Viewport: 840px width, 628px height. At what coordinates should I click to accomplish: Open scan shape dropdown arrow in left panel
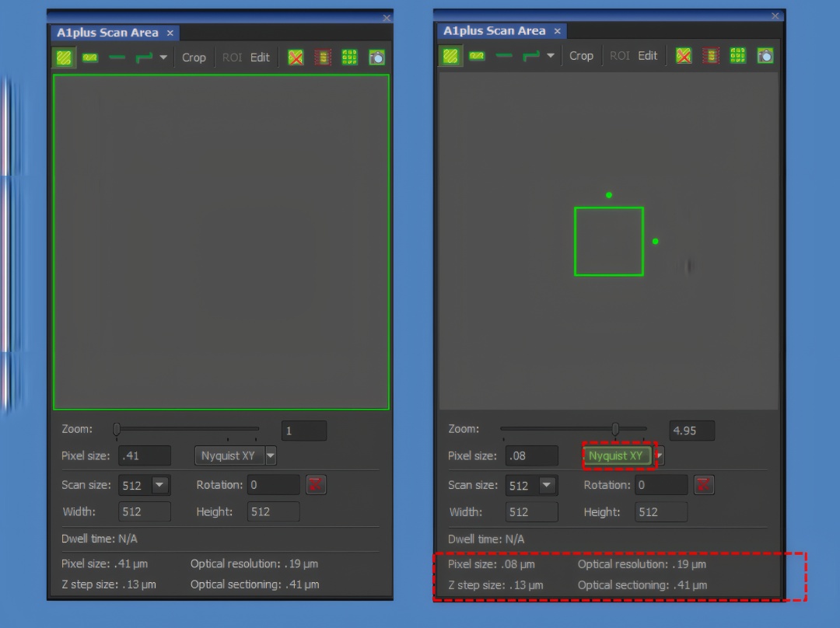163,58
